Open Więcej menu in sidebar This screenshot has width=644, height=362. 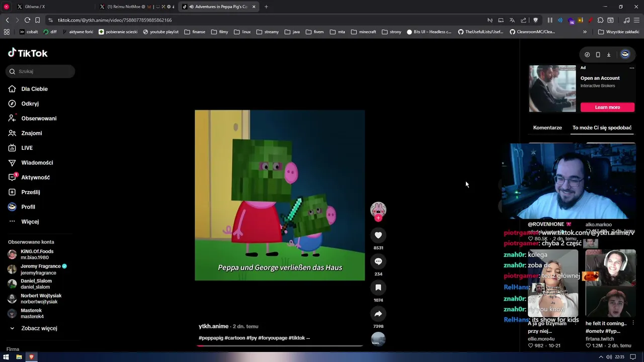pos(24,222)
